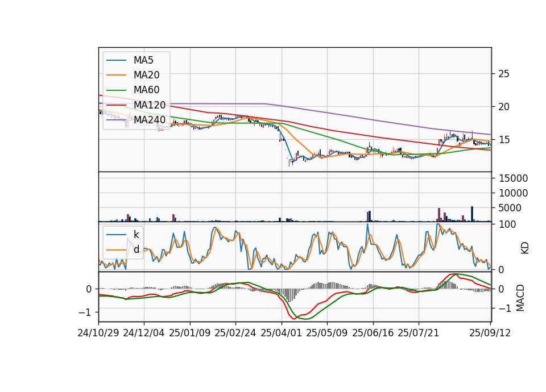This screenshot has width=546, height=392.
Task: Click the volume axis label 10000
Action: pos(513,193)
